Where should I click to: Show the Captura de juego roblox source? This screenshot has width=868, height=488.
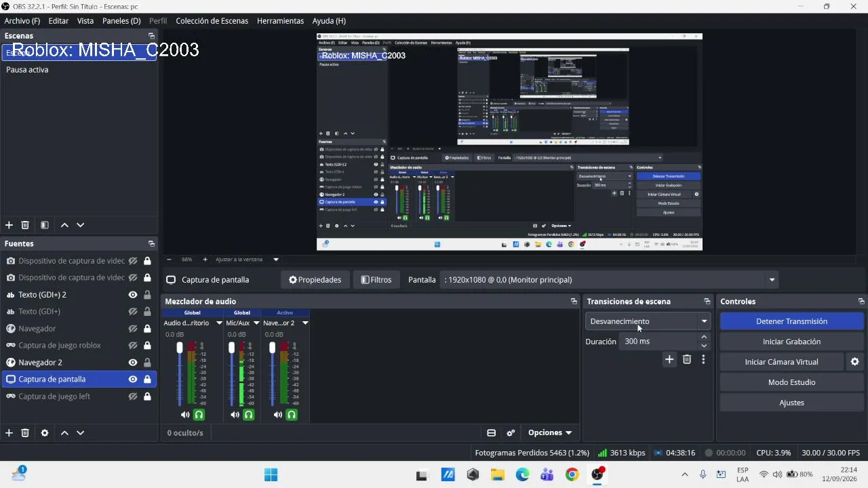[x=133, y=346]
